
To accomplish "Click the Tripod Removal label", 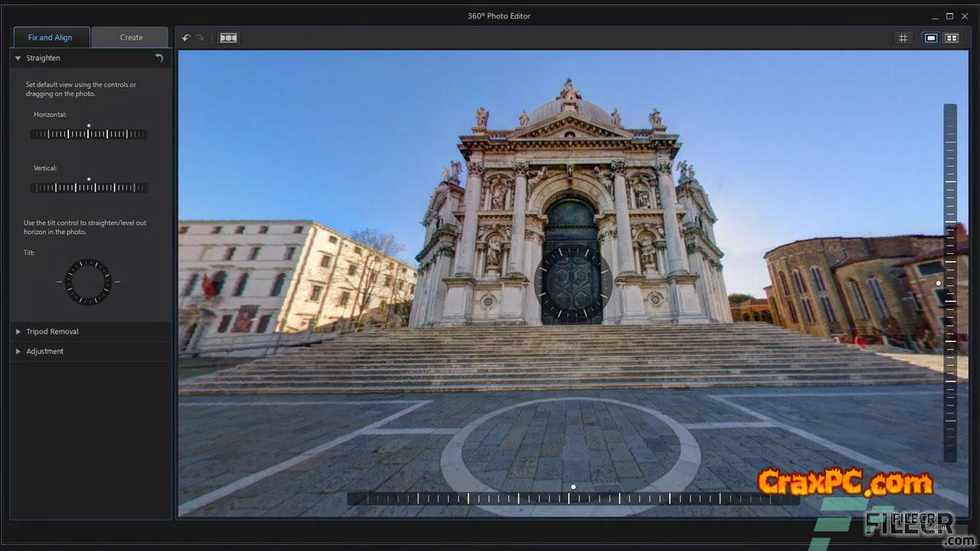I will click(x=52, y=331).
